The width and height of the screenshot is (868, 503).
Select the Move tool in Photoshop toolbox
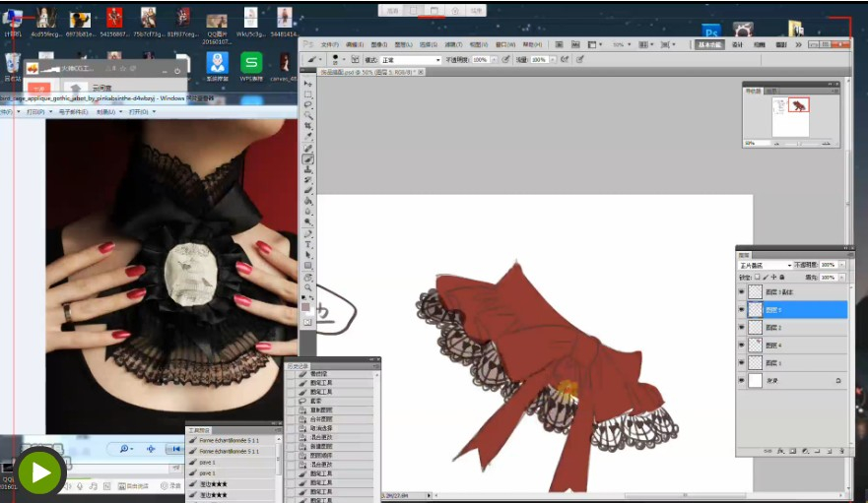tap(307, 84)
